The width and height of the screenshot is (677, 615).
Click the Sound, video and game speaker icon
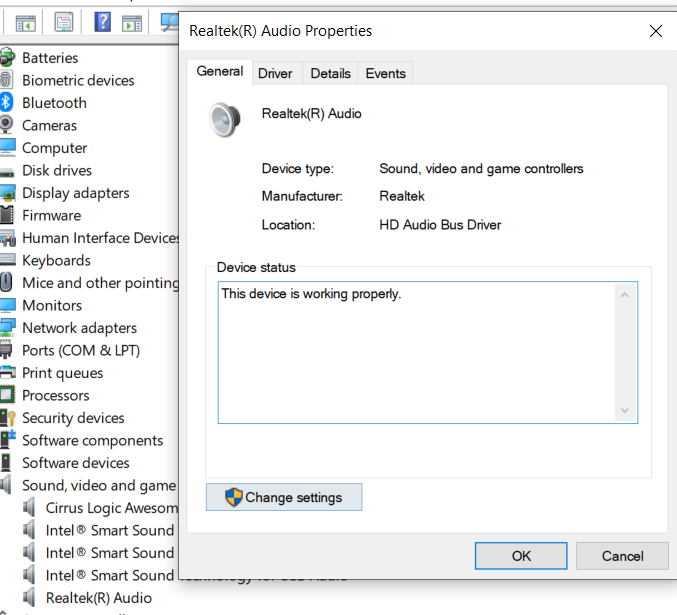click(x=6, y=485)
